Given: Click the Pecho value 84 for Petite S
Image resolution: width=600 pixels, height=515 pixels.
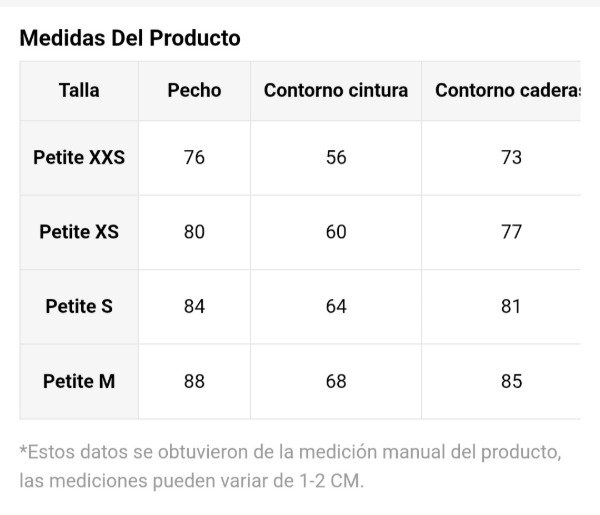Looking at the screenshot, I should click(194, 306).
